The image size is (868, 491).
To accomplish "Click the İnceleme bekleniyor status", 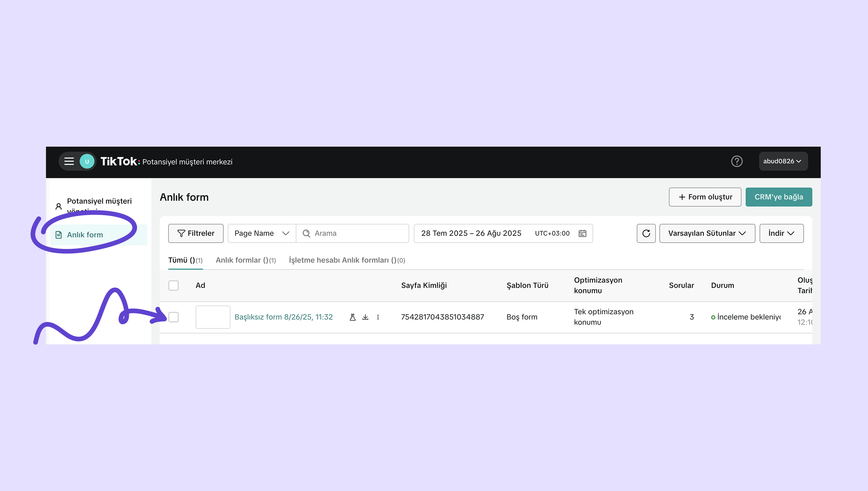I will 746,317.
